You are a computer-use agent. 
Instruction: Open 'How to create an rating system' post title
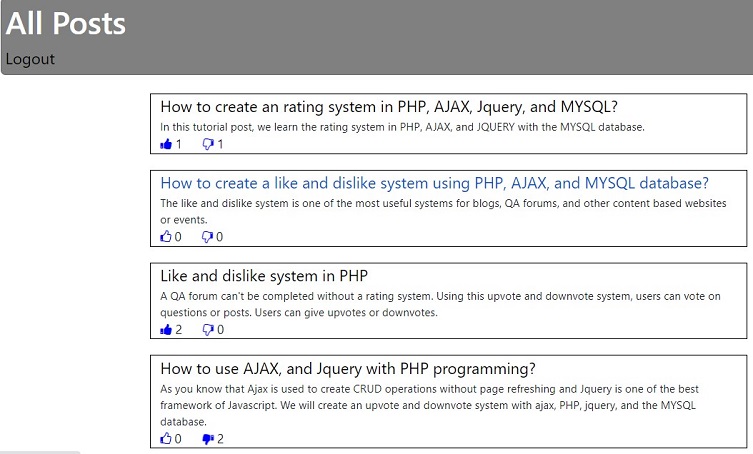point(389,107)
